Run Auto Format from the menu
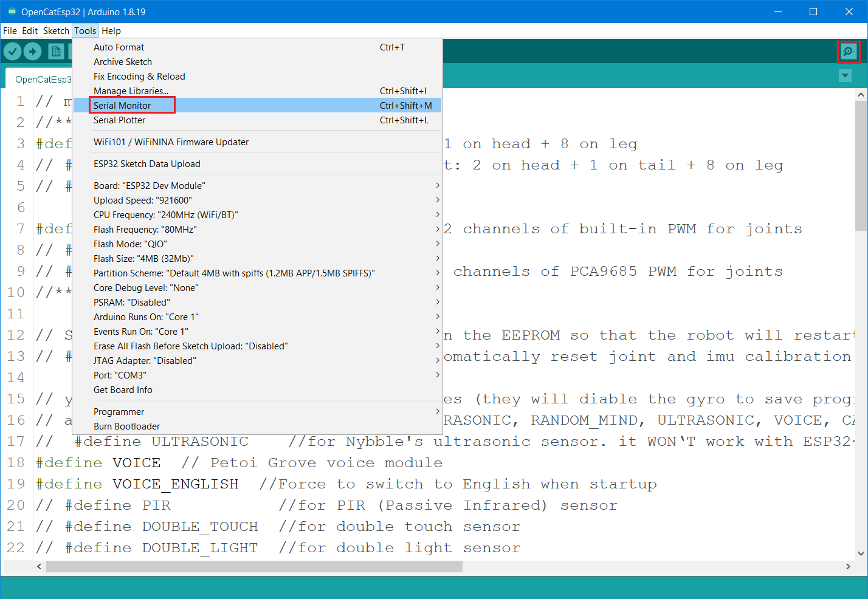Image resolution: width=868 pixels, height=599 pixels. coord(119,47)
